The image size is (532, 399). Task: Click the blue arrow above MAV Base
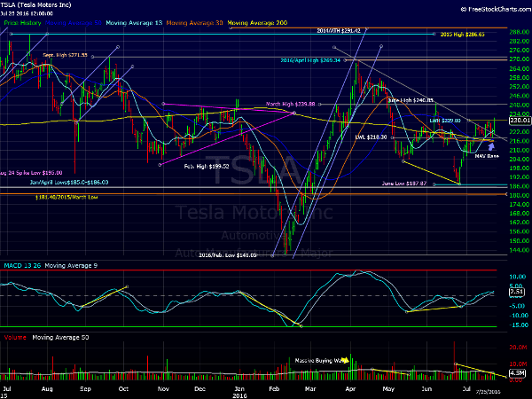pyautogui.click(x=491, y=146)
